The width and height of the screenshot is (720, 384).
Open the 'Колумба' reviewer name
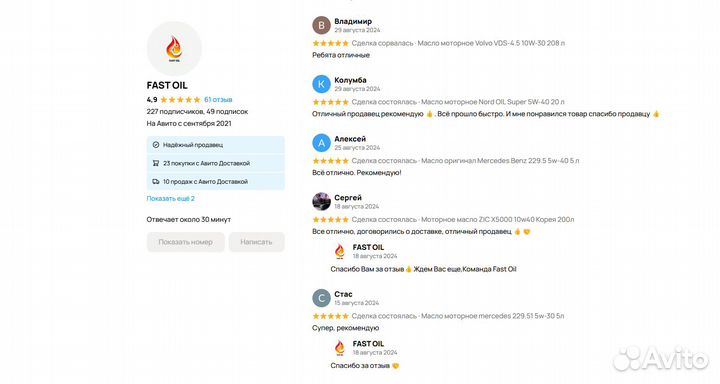350,80
